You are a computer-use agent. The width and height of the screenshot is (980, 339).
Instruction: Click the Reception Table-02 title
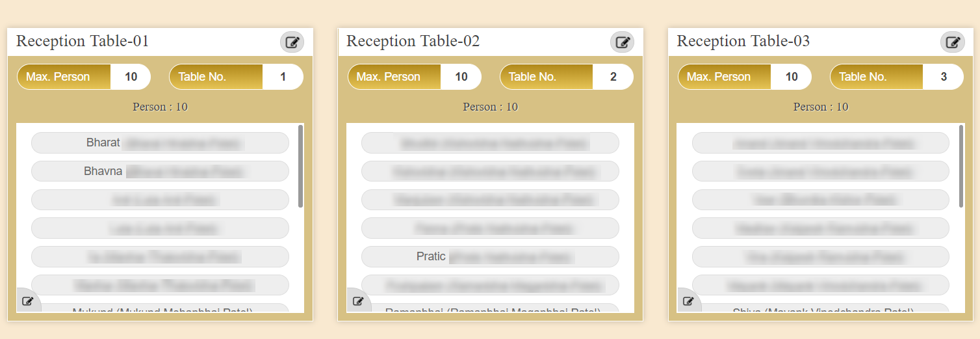(x=413, y=42)
